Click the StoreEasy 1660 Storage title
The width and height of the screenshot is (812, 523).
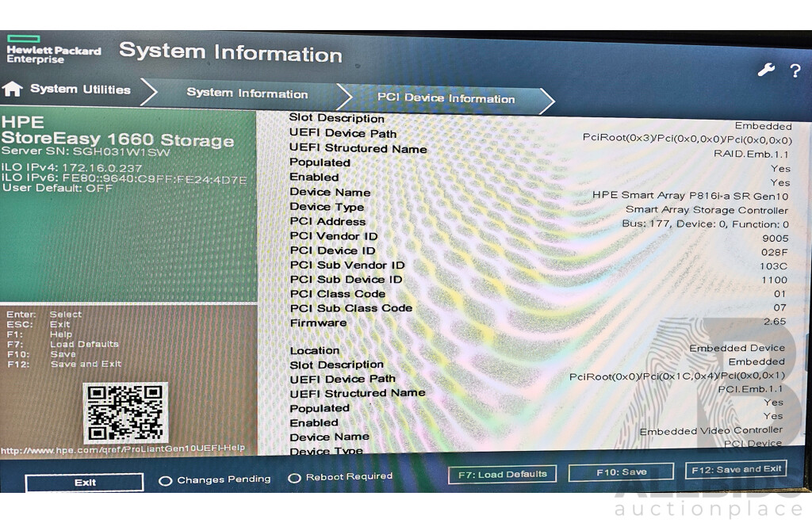coord(117,139)
